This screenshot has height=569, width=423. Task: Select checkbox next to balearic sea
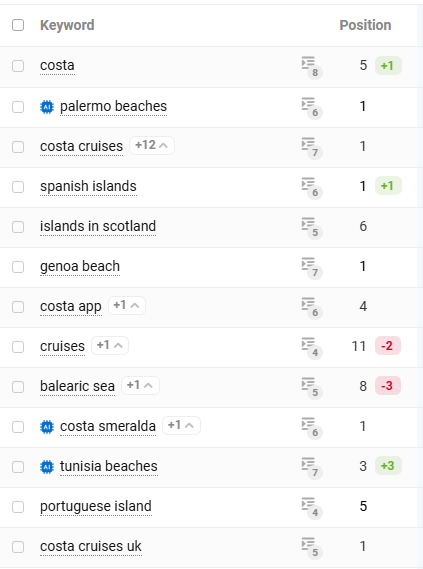coord(18,387)
